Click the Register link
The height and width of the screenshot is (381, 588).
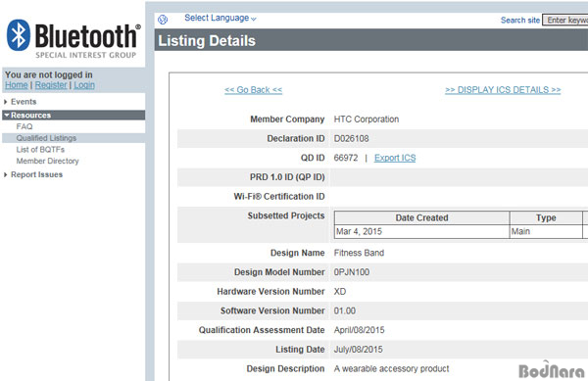pyautogui.click(x=51, y=85)
